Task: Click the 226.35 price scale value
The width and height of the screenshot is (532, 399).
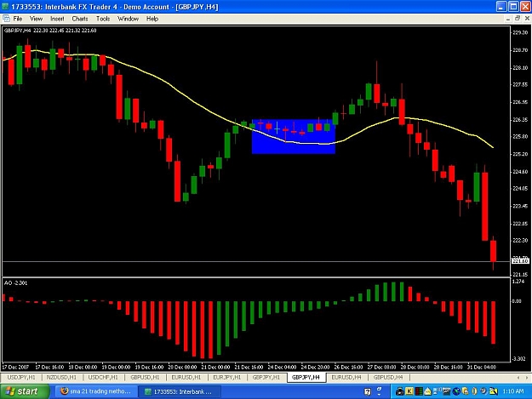Action: pos(520,119)
